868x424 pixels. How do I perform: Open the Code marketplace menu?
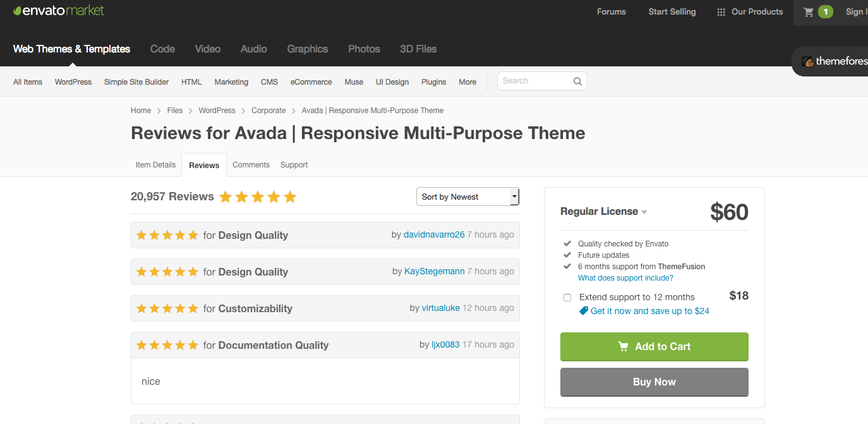coord(162,49)
